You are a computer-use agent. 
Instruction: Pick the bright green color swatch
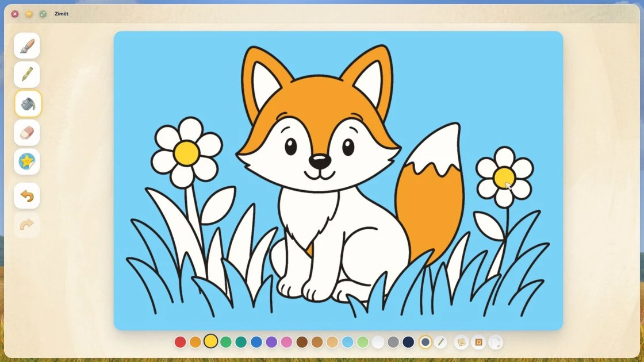(226, 342)
